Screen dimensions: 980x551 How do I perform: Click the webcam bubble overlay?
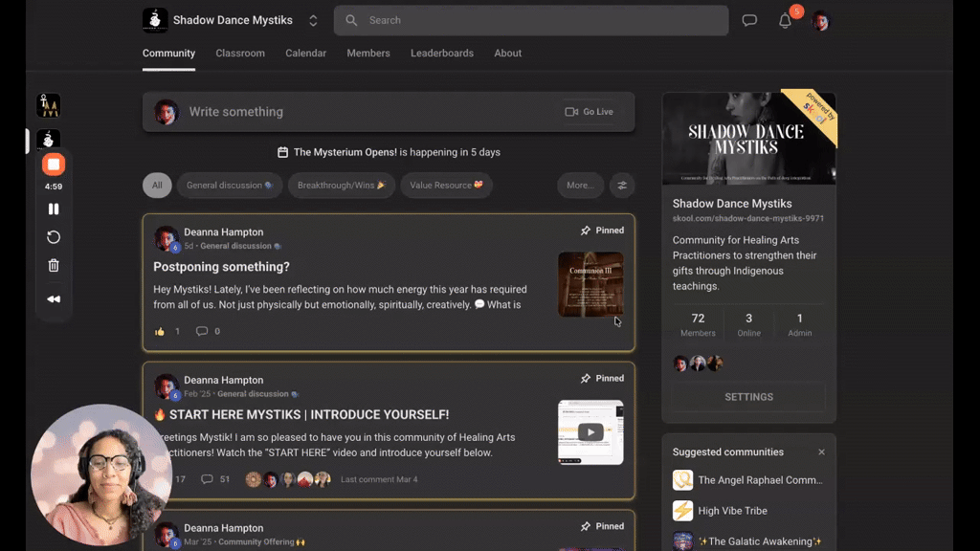[101, 474]
